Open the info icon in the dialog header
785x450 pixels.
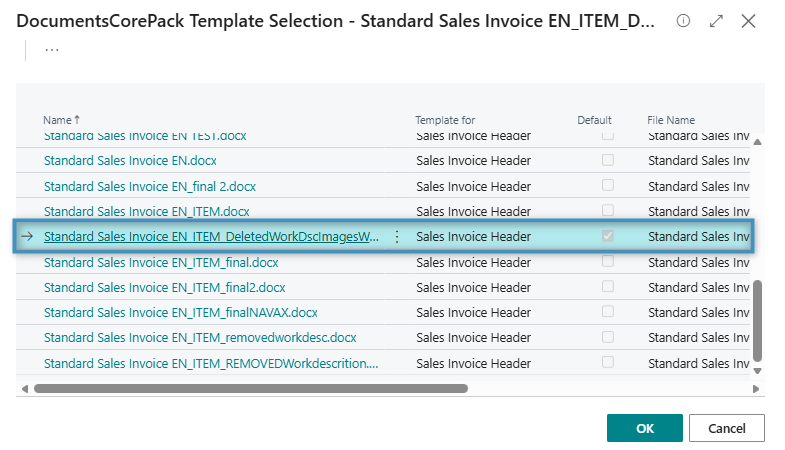[x=683, y=21]
